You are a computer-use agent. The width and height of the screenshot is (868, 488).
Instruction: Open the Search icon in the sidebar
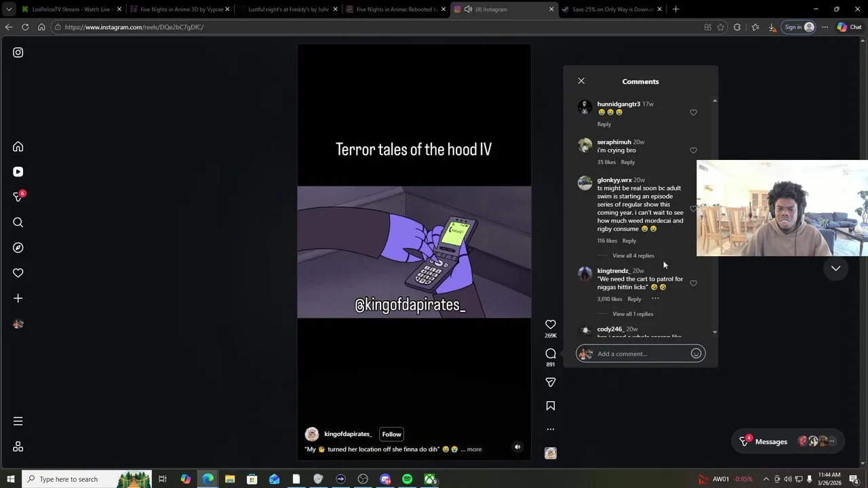pos(18,222)
